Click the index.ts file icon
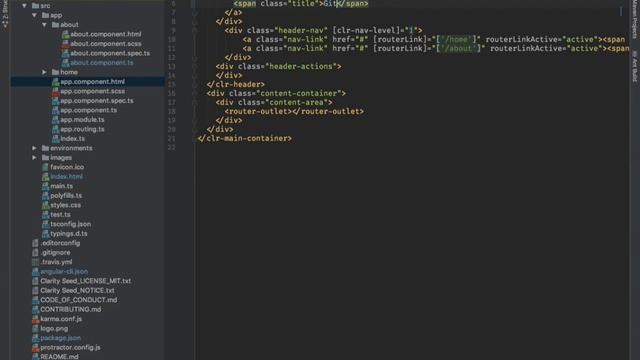Viewport: 640px width, 360px height. click(56, 139)
